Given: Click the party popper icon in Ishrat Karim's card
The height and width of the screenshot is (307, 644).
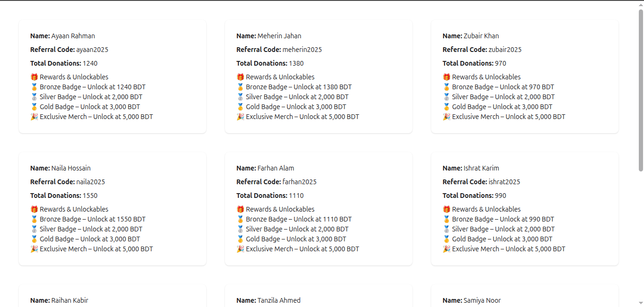Looking at the screenshot, I should 446,249.
